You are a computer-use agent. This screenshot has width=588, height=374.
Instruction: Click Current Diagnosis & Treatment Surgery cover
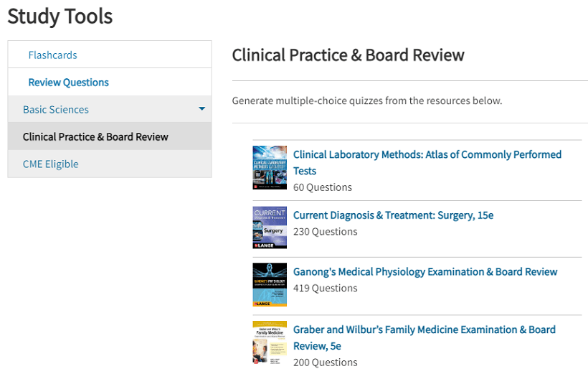270,228
